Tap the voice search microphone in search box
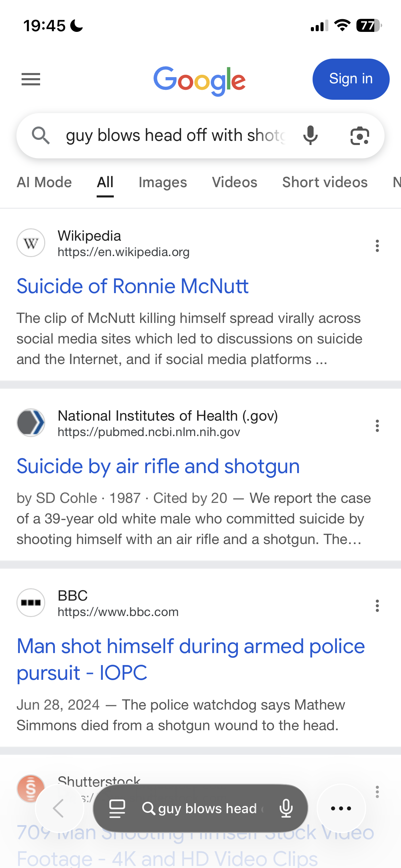 (x=311, y=135)
